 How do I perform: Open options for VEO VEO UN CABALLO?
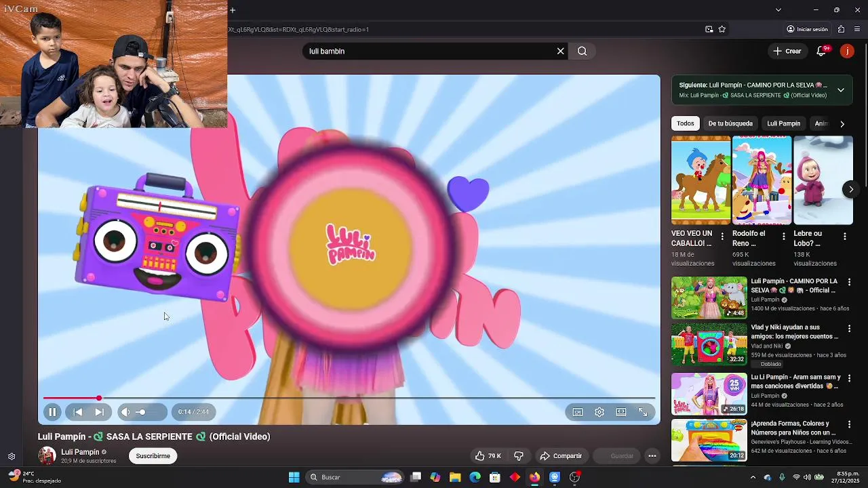pos(722,237)
